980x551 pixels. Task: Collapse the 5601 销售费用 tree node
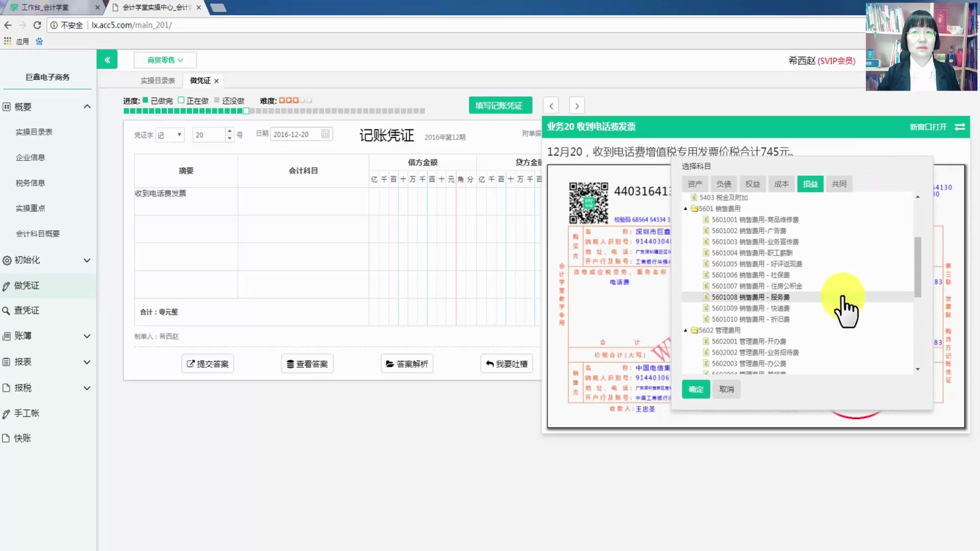(685, 208)
